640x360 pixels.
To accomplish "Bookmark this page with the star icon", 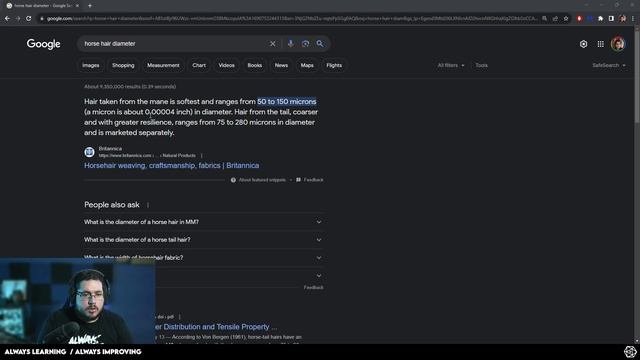I will pyautogui.click(x=566, y=18).
